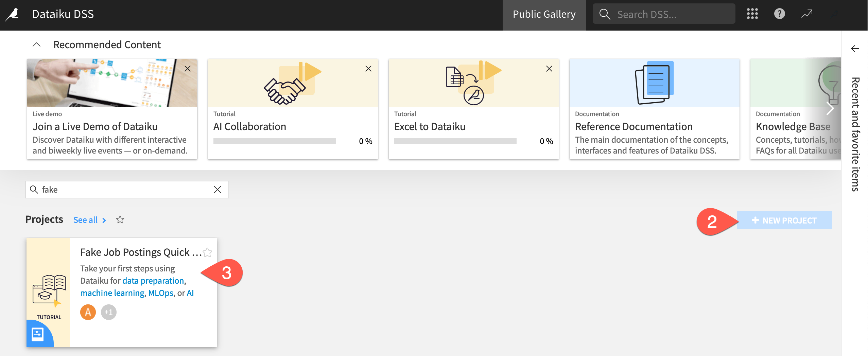This screenshot has height=356, width=868.
Task: Click magnifier icon in project filter
Action: tap(34, 189)
